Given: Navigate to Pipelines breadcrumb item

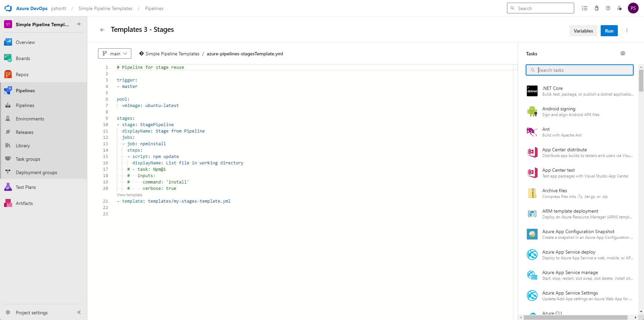Looking at the screenshot, I should coord(154,8).
